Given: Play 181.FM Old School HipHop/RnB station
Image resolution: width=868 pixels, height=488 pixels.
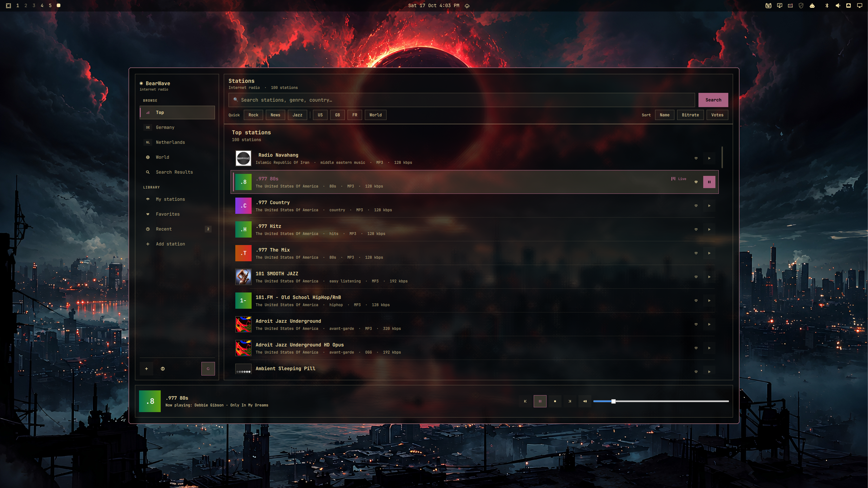Looking at the screenshot, I should 709,301.
